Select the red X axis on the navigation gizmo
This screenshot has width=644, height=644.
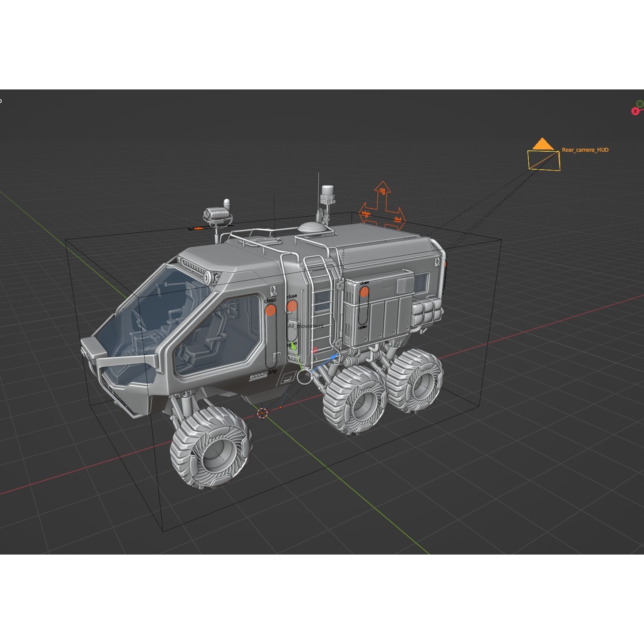coord(636,111)
